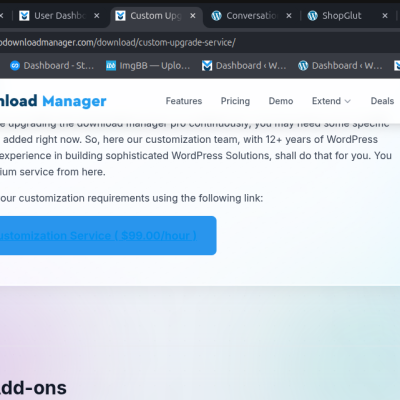Click the Customization Service $99.00/hour button
Image resolution: width=400 pixels, height=400 pixels.
click(108, 236)
